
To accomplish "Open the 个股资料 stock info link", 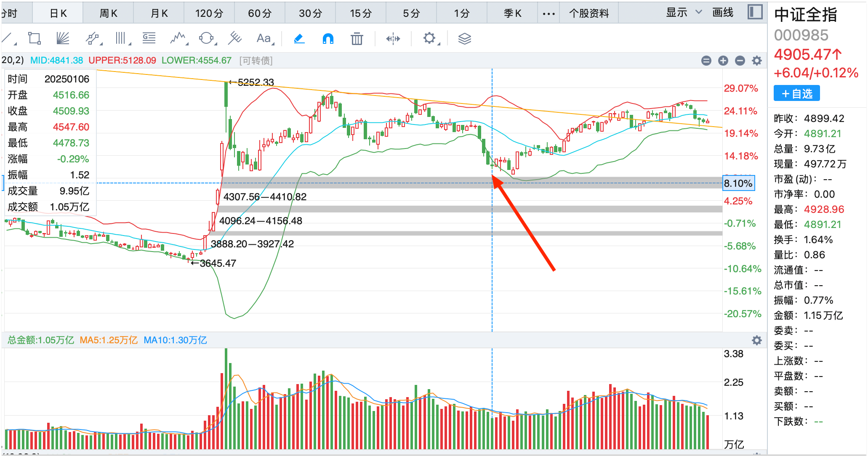I will 589,13.
